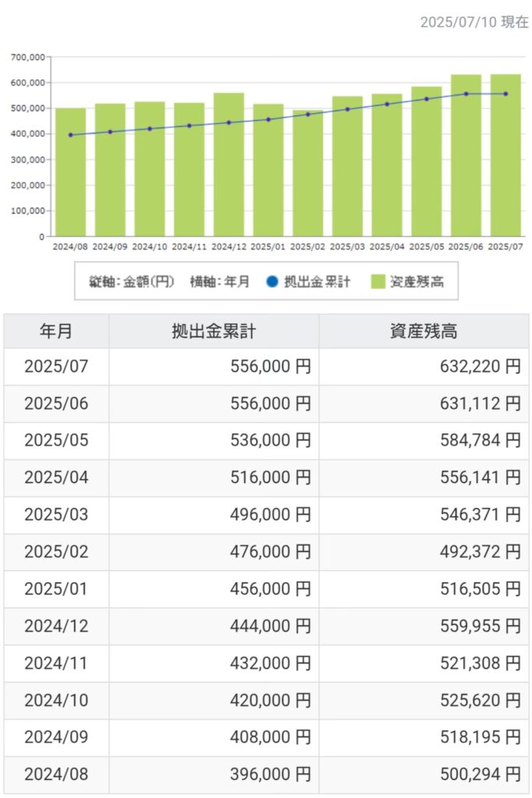
Task: Click the 496,000 円 contribution cell
Action: (x=213, y=514)
